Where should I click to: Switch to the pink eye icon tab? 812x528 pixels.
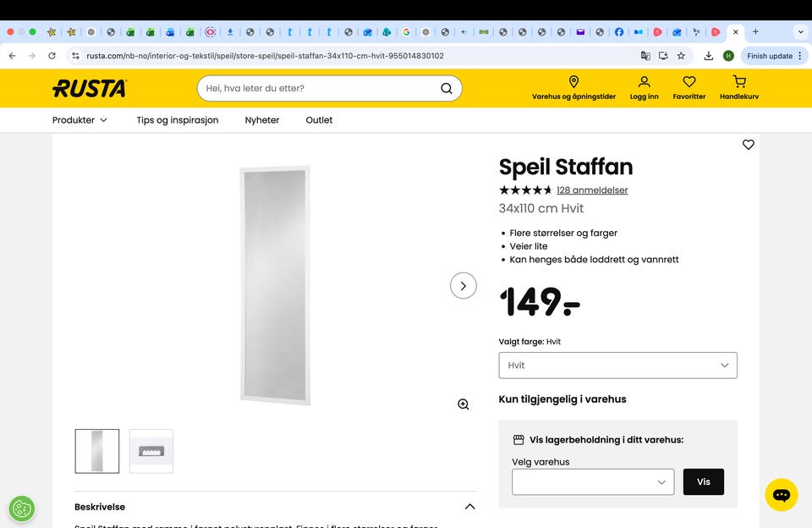click(x=211, y=32)
